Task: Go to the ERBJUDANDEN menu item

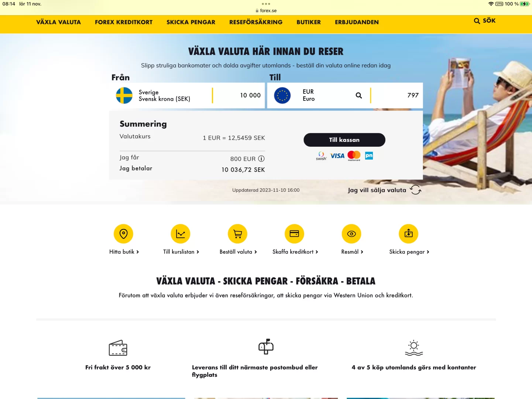Action: tap(357, 22)
